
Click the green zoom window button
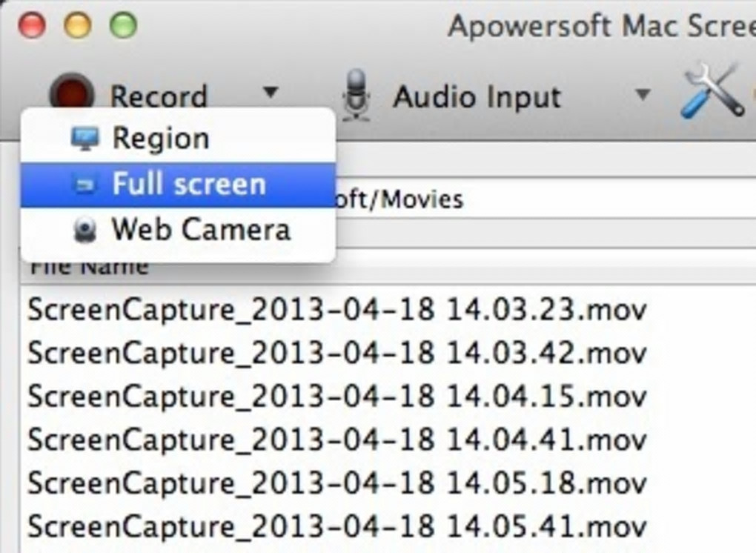[x=123, y=27]
